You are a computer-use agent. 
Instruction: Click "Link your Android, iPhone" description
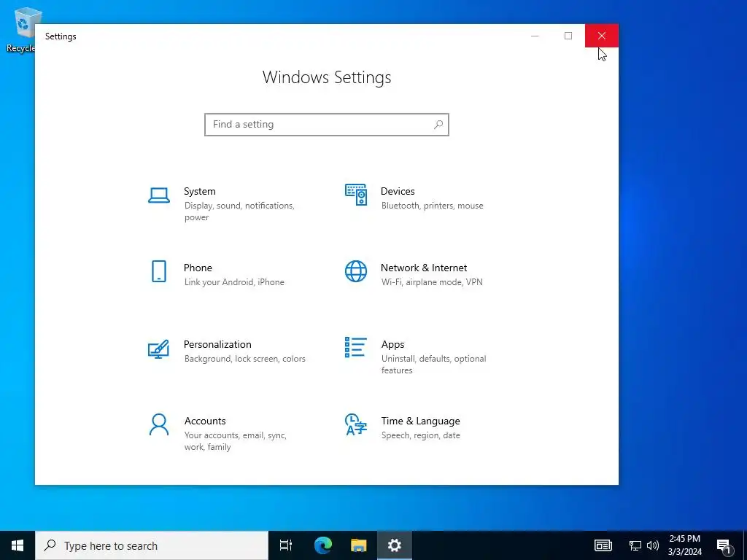click(234, 282)
